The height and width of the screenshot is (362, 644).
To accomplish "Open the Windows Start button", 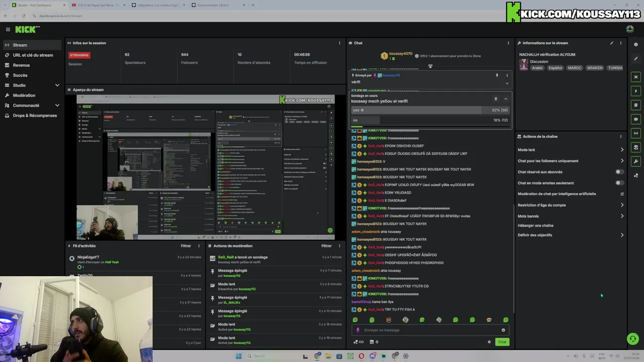I will pos(238,356).
